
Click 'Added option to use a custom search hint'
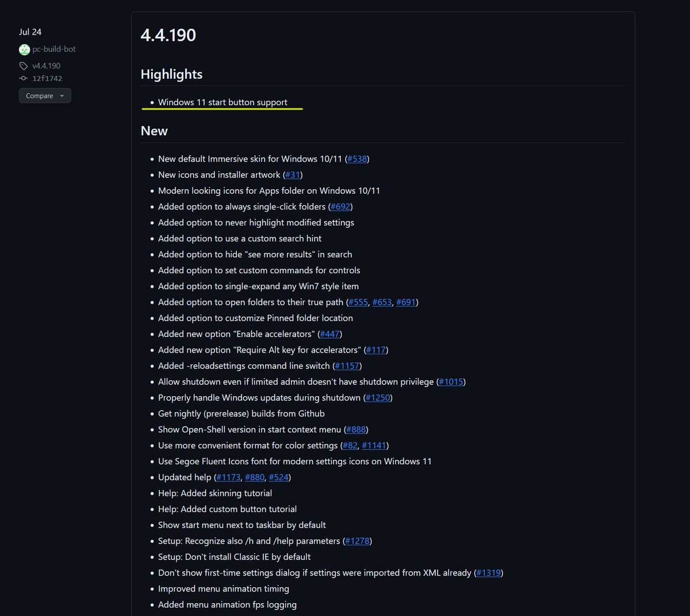click(240, 239)
